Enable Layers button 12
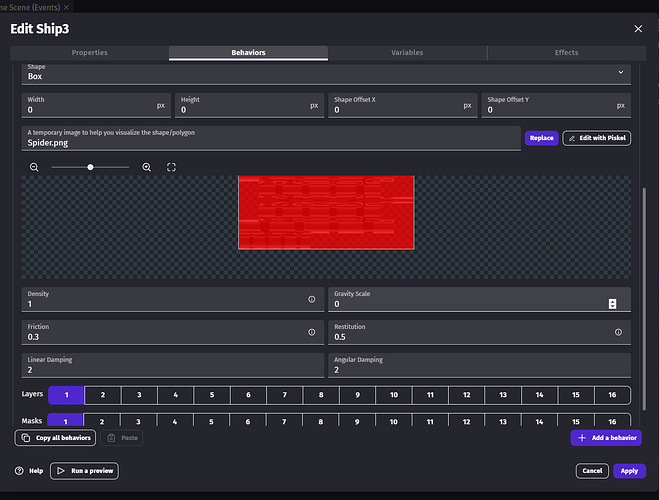659x500 pixels. coord(467,395)
